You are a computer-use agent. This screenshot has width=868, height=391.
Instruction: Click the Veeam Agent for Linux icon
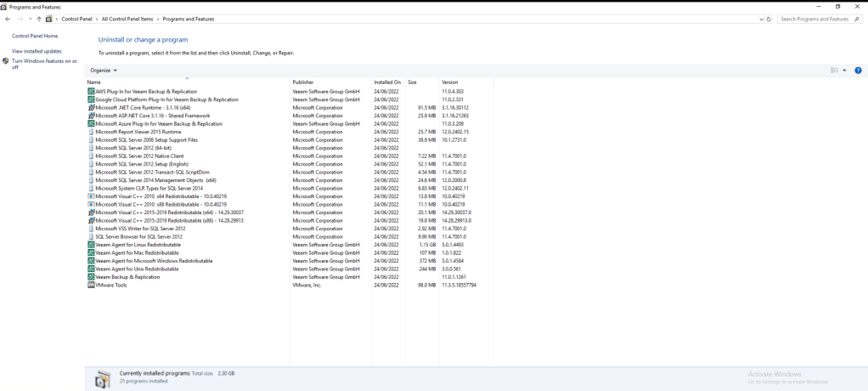point(91,245)
